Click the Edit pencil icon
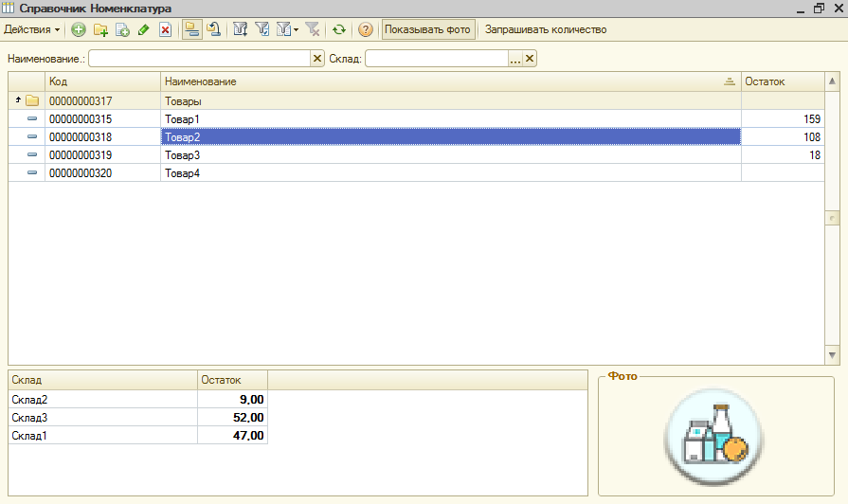This screenshot has height=504, width=848. (143, 29)
